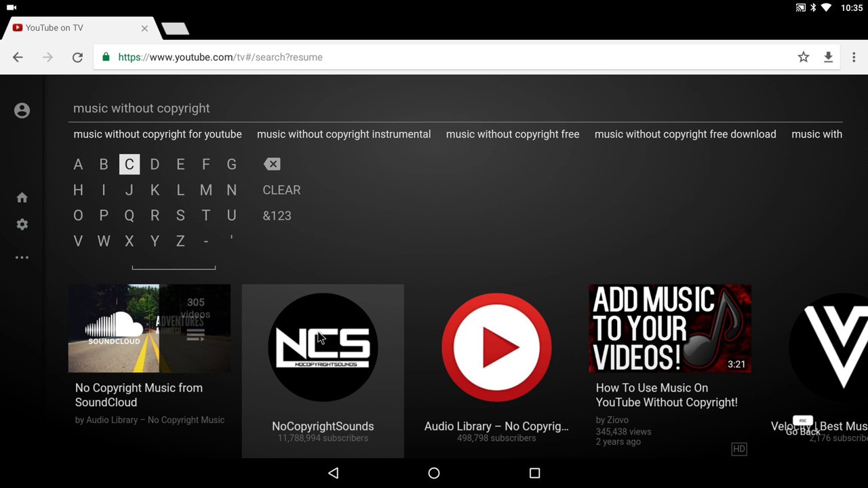Image resolution: width=868 pixels, height=488 pixels.
Task: Open the Chrome three-dot menu
Action: 854,58
